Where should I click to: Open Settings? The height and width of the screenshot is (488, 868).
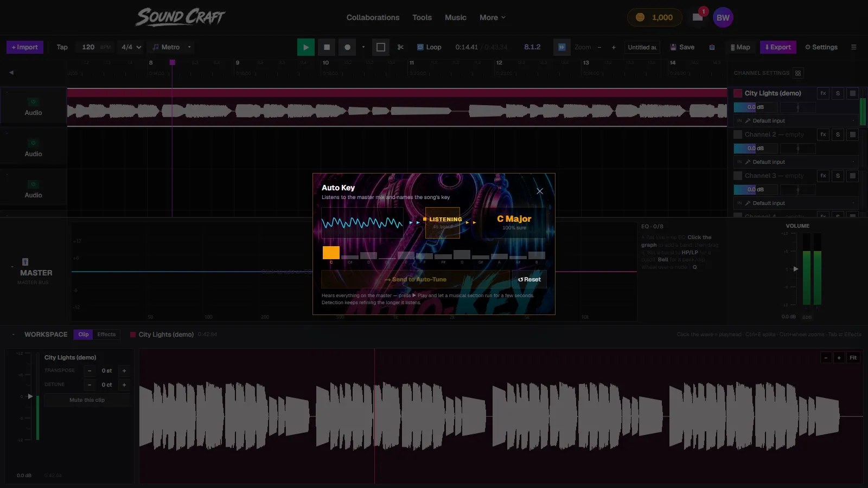821,47
